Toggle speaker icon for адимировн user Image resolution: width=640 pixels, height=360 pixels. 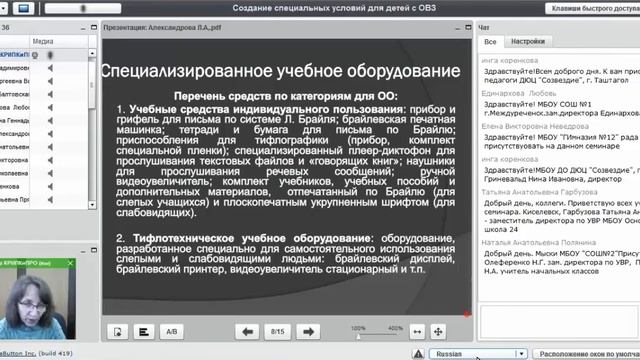[x=50, y=68]
